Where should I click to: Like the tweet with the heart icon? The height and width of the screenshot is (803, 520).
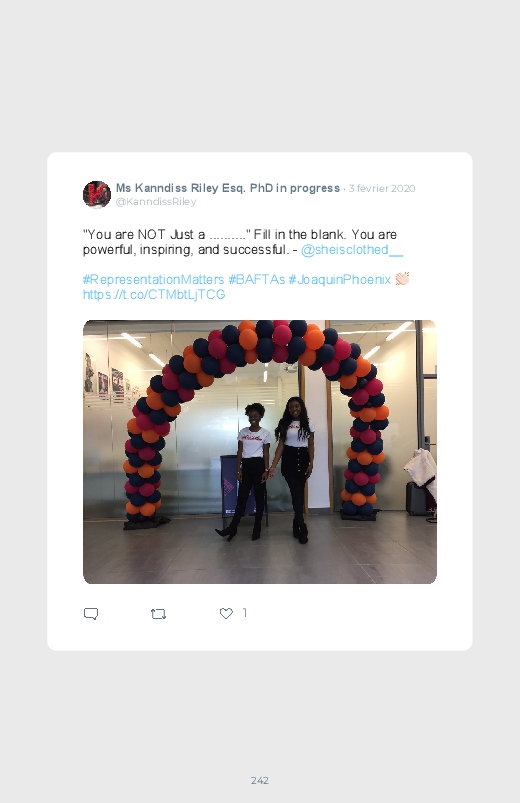coord(226,613)
